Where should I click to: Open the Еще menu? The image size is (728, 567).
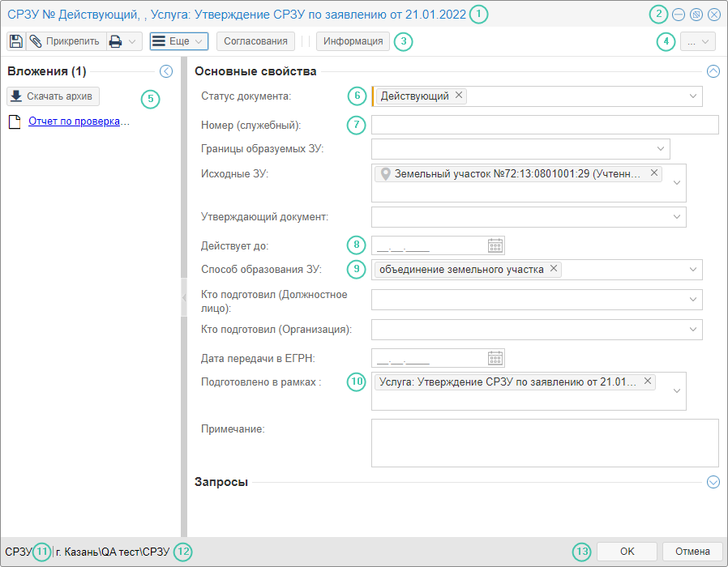point(178,41)
